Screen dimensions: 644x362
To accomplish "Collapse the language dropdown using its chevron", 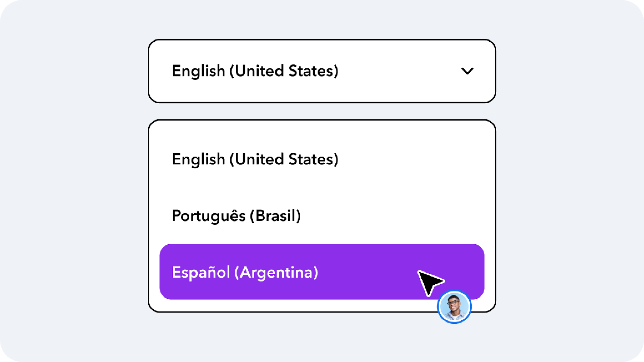I will [x=467, y=71].
